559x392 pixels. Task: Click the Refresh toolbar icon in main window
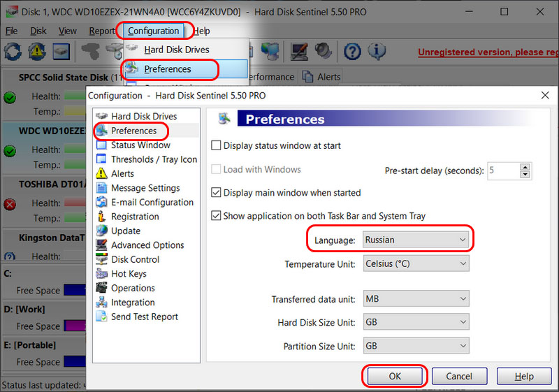[x=13, y=51]
